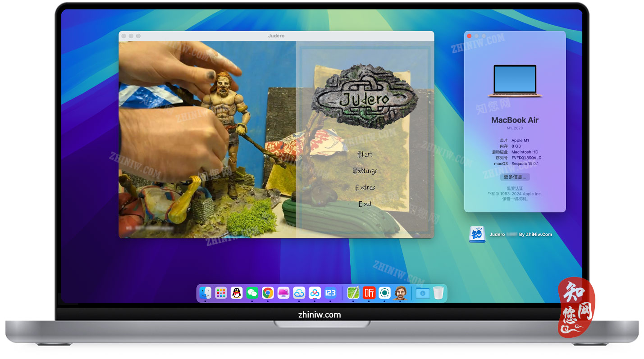Open CleanMyMac pink monitor icon
Image resolution: width=644 pixels, height=359 pixels.
(283, 293)
